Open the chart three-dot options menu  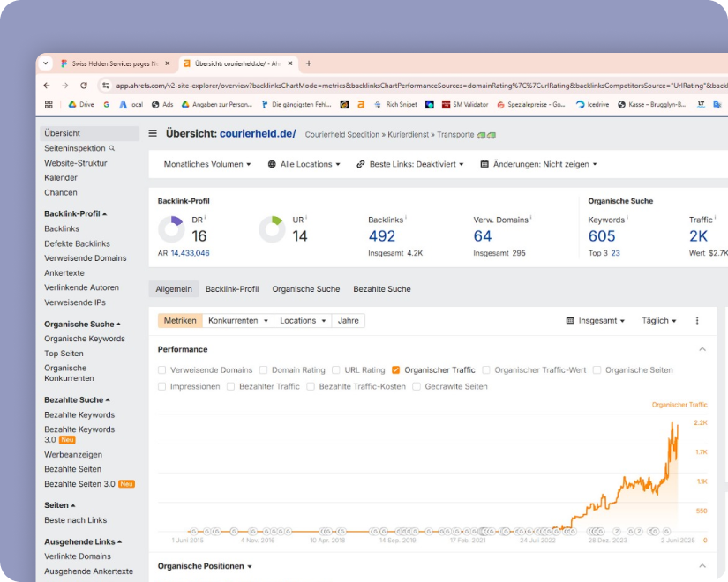[x=697, y=321]
